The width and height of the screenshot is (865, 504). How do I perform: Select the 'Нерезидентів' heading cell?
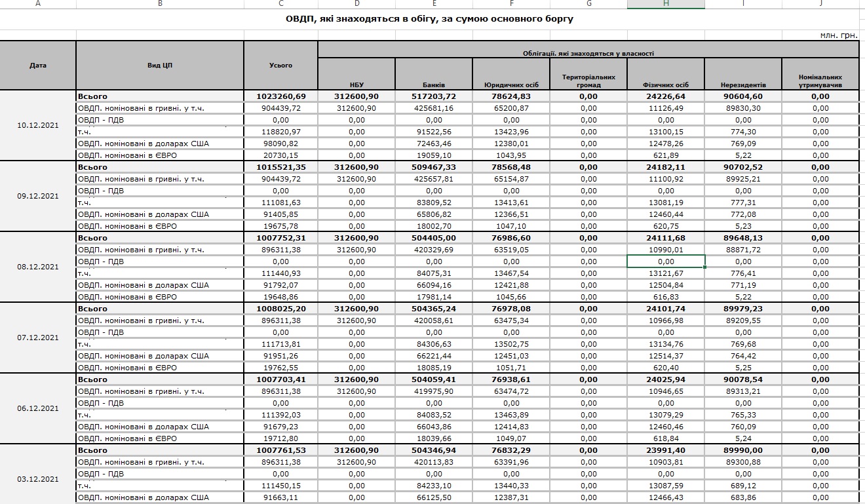point(742,85)
